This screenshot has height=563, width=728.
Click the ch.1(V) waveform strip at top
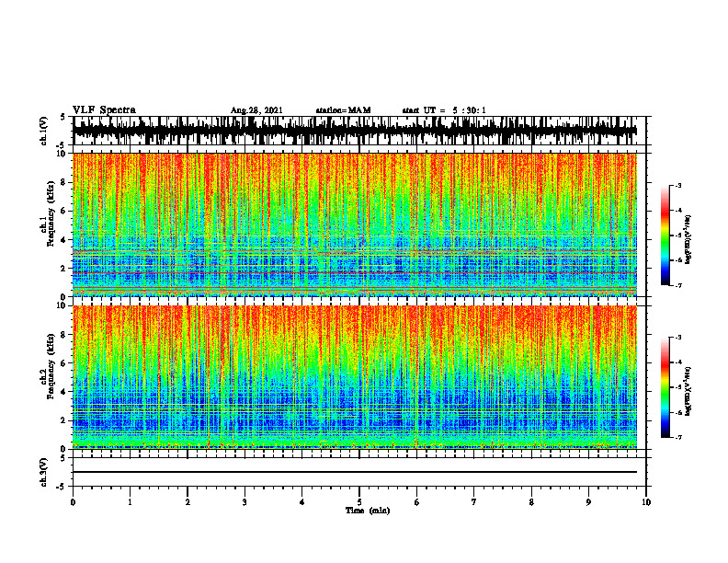355,131
